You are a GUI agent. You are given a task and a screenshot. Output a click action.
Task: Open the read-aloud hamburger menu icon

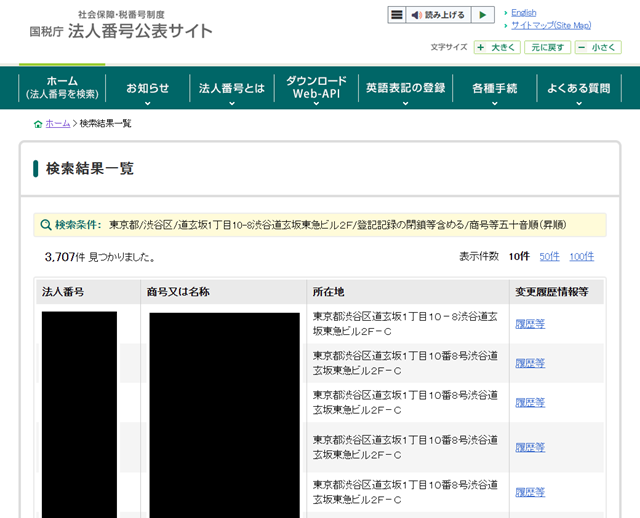(x=397, y=15)
